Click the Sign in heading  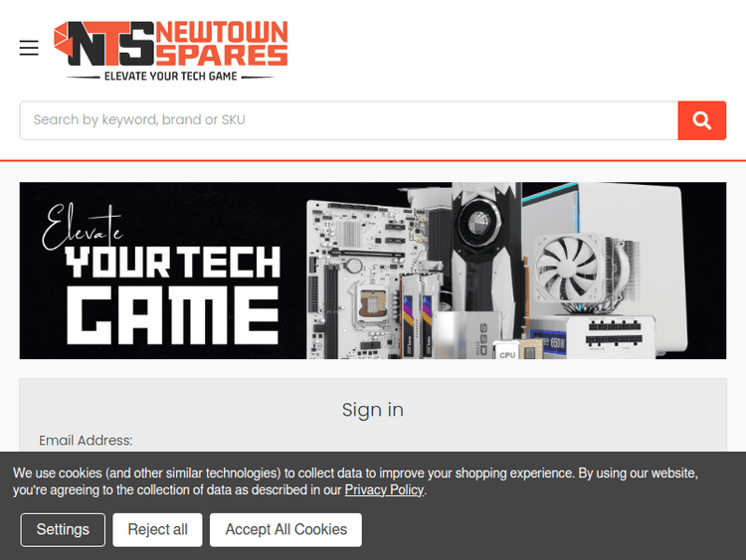373,410
